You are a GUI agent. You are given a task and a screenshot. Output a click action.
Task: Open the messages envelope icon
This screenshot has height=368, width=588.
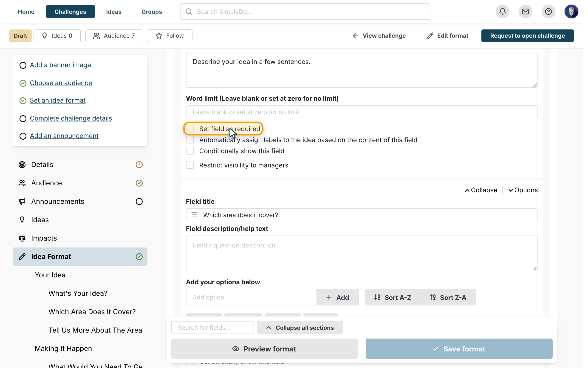tap(525, 11)
